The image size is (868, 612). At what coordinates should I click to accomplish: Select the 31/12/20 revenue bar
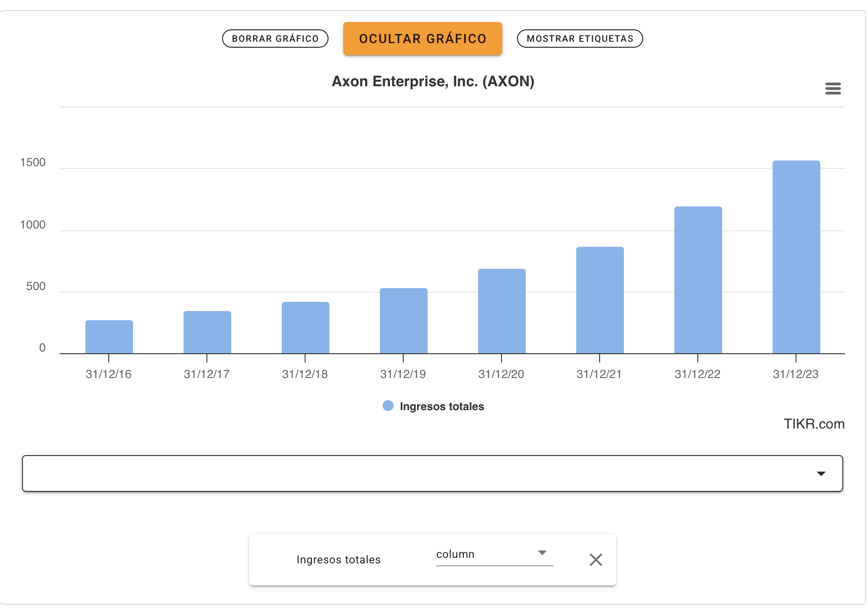click(501, 311)
